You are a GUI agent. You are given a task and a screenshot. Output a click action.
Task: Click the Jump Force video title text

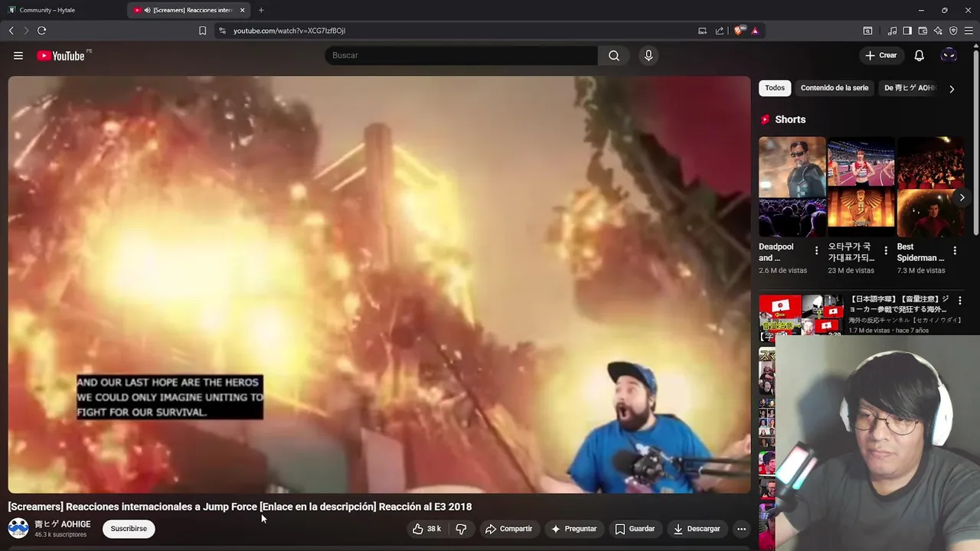click(240, 507)
